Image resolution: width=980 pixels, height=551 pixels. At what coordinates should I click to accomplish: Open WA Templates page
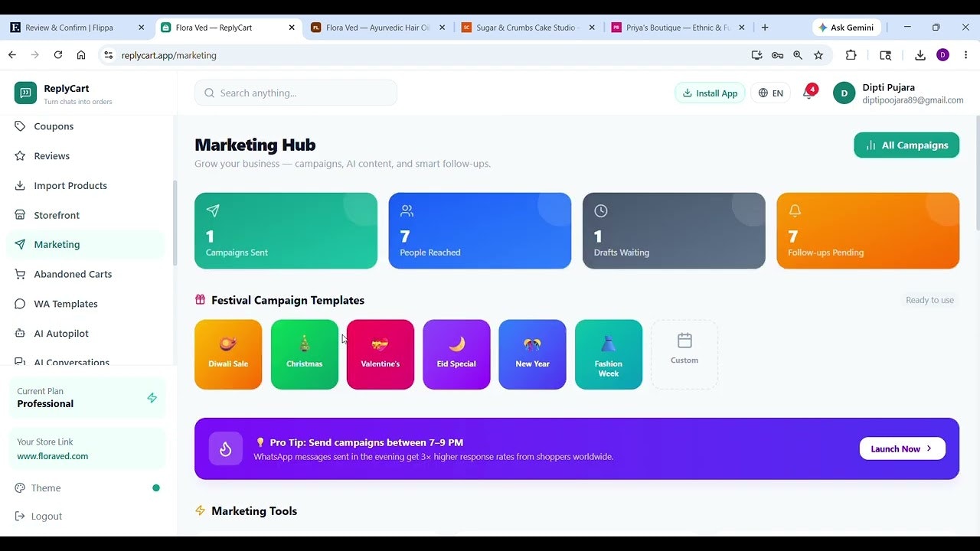tap(87, 304)
